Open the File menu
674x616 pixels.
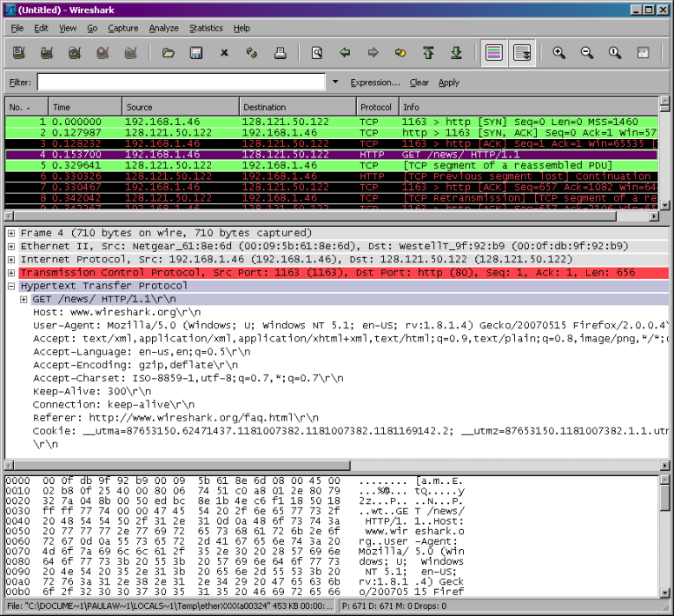click(17, 29)
